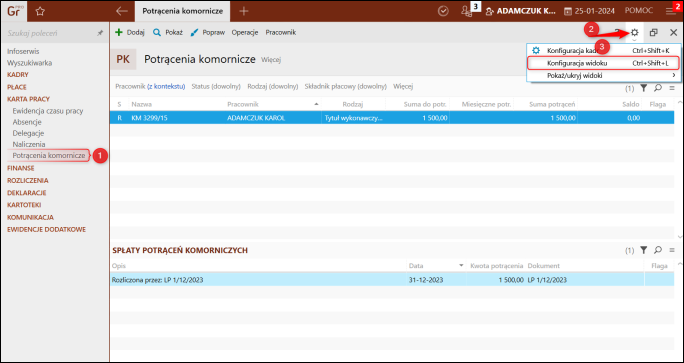Viewport: 684px width, 363px height.
Task: Select Konfiguracja kadr menu entry
Action: 604,51
